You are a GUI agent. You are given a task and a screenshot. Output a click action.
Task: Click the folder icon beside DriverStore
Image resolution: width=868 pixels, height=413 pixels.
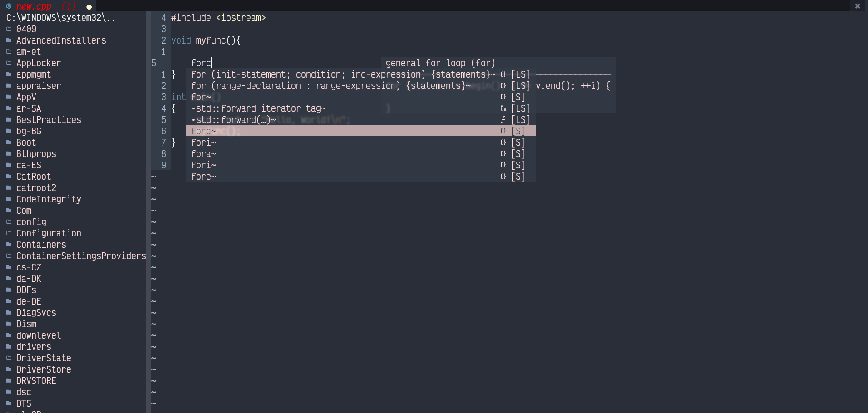point(9,369)
